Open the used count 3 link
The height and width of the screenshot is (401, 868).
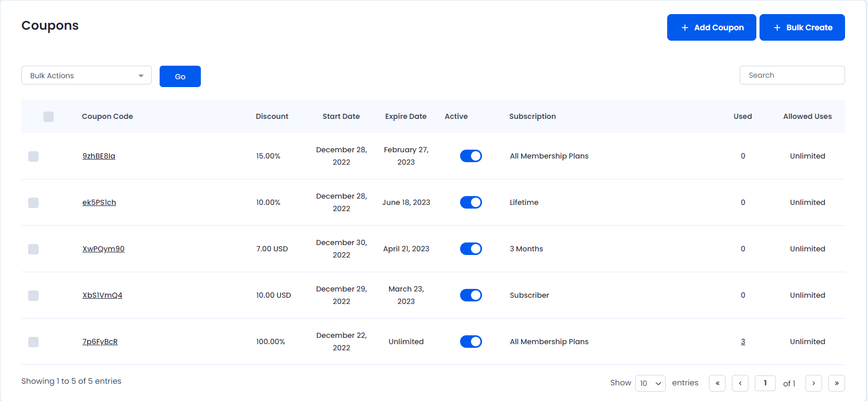743,342
